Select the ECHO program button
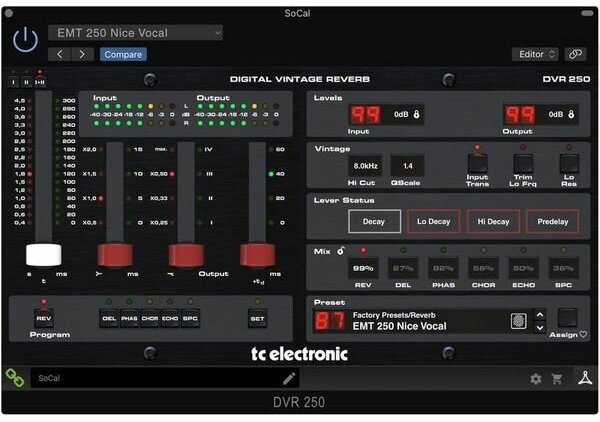The image size is (600, 422). click(x=170, y=318)
